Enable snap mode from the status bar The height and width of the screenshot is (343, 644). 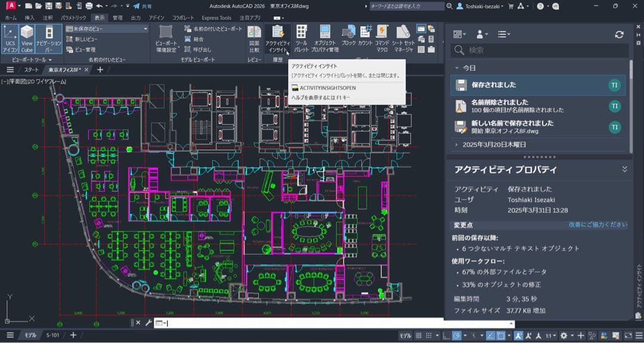[x=428, y=334]
